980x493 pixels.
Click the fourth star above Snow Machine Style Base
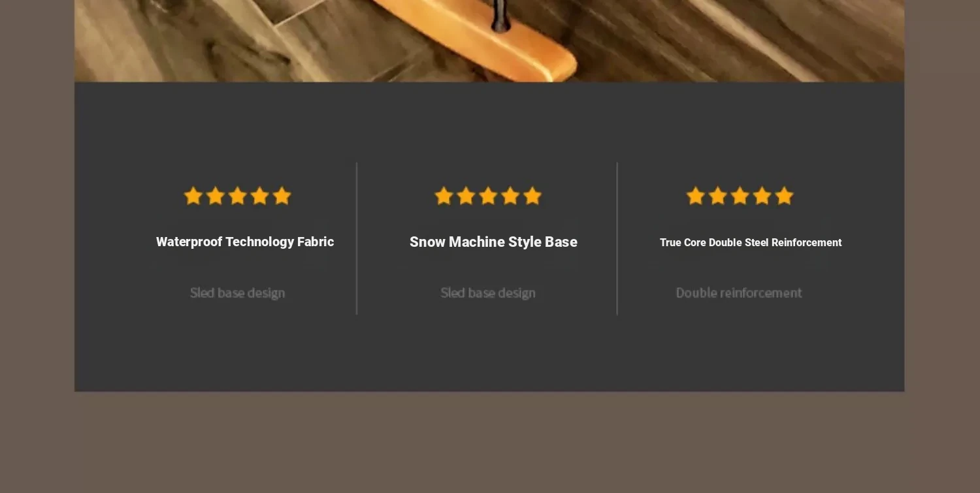pos(510,196)
